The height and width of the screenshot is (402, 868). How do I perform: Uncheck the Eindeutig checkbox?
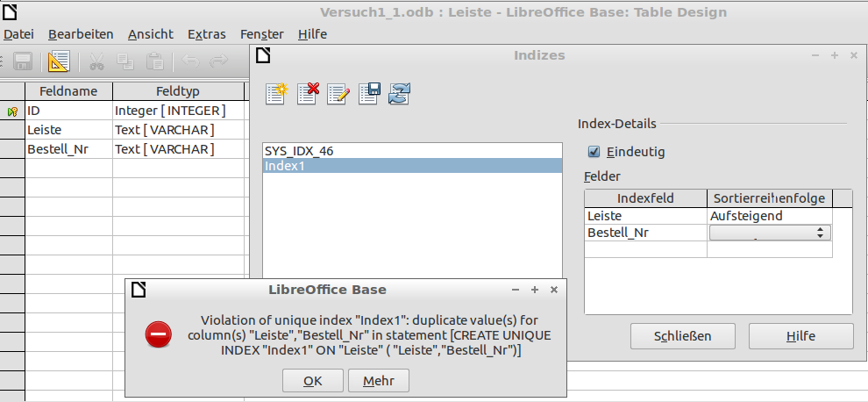(x=594, y=151)
